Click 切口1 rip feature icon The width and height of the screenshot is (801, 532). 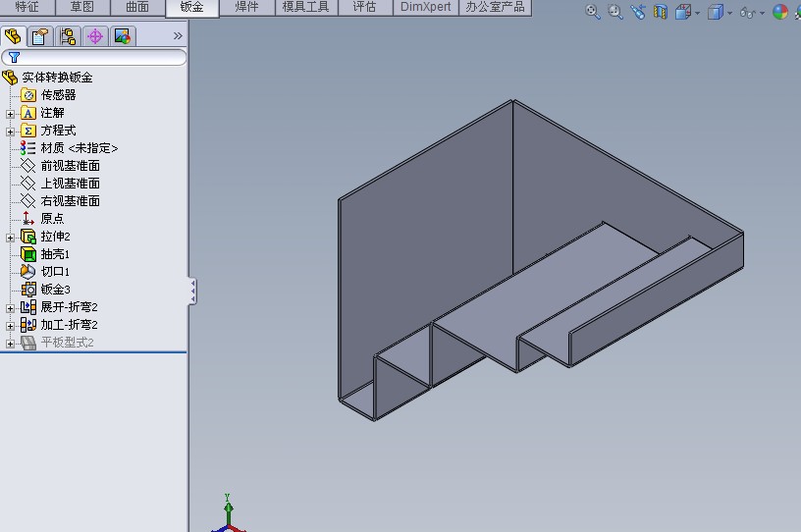click(28, 271)
